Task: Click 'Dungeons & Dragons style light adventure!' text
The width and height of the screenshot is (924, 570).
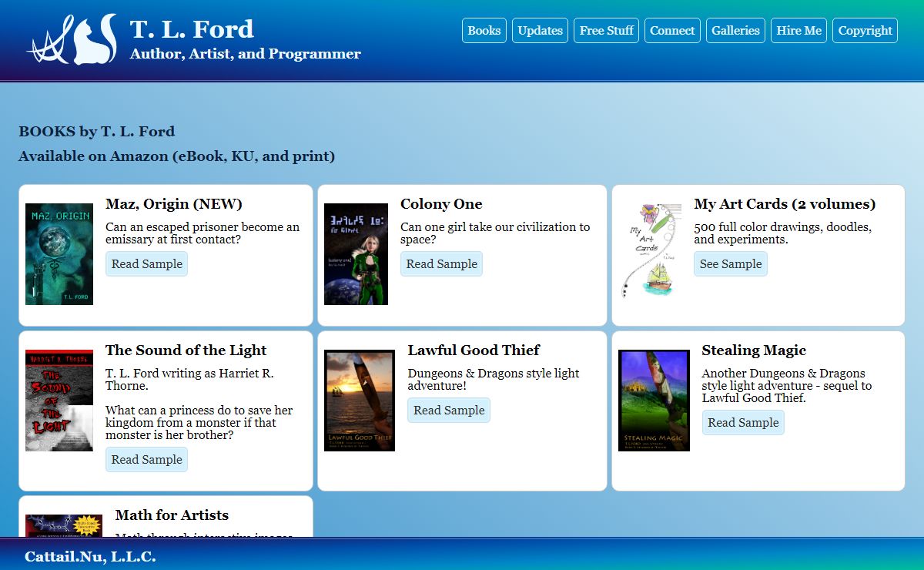Action: click(494, 380)
